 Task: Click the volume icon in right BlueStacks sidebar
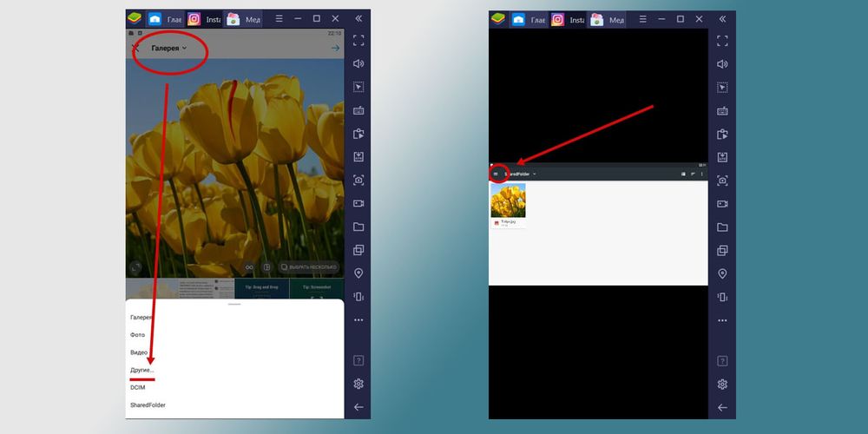pyautogui.click(x=721, y=63)
